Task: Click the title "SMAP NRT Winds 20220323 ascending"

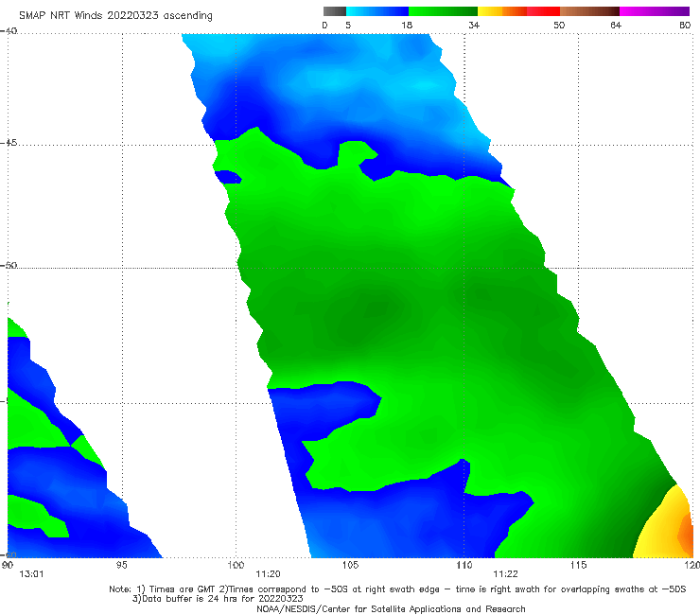Action: click(x=115, y=15)
